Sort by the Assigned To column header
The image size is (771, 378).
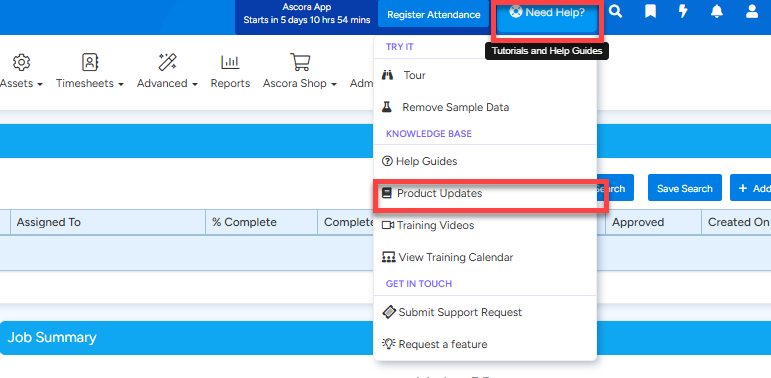(x=108, y=222)
